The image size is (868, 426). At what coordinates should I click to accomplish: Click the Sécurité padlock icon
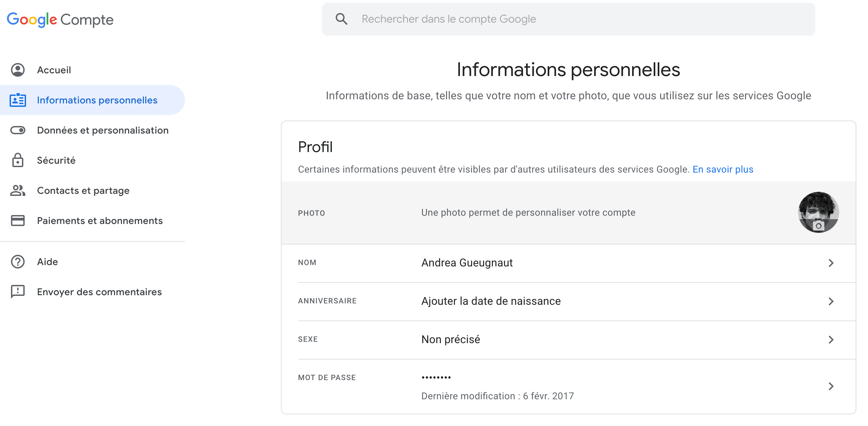click(18, 160)
